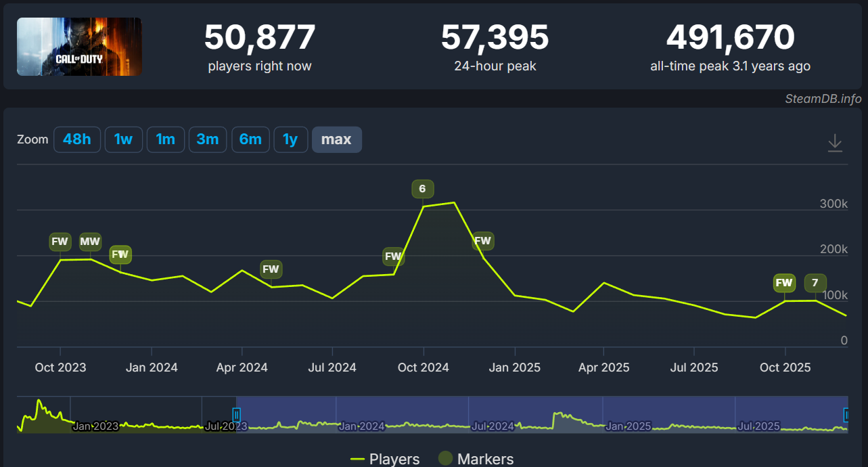Click the 'all-time peak 3.1 years ago' label

(731, 66)
